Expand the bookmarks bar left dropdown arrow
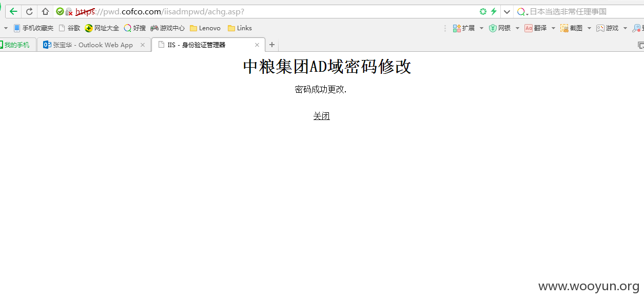The height and width of the screenshot is (301, 644). [6, 28]
